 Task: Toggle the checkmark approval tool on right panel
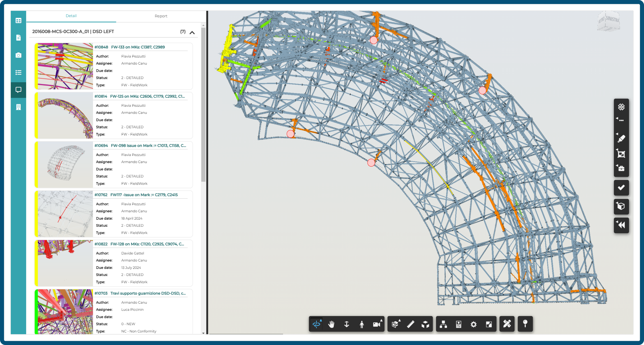[x=621, y=187]
